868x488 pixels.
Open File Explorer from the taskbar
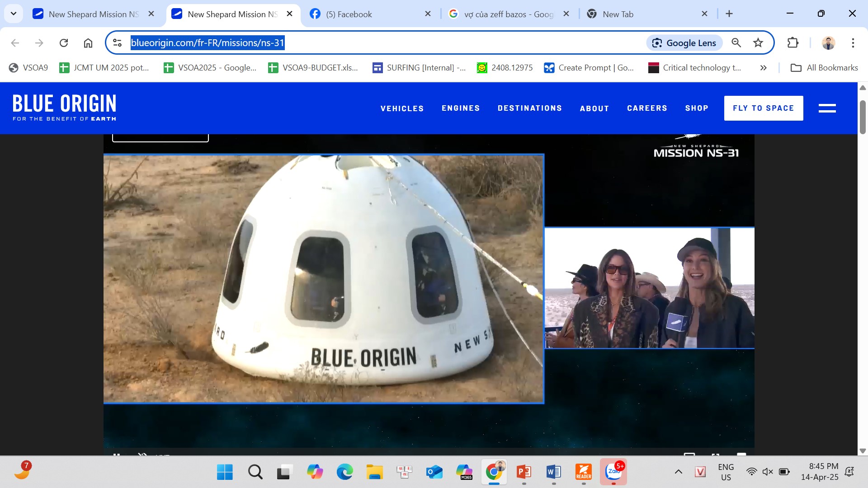tap(374, 472)
